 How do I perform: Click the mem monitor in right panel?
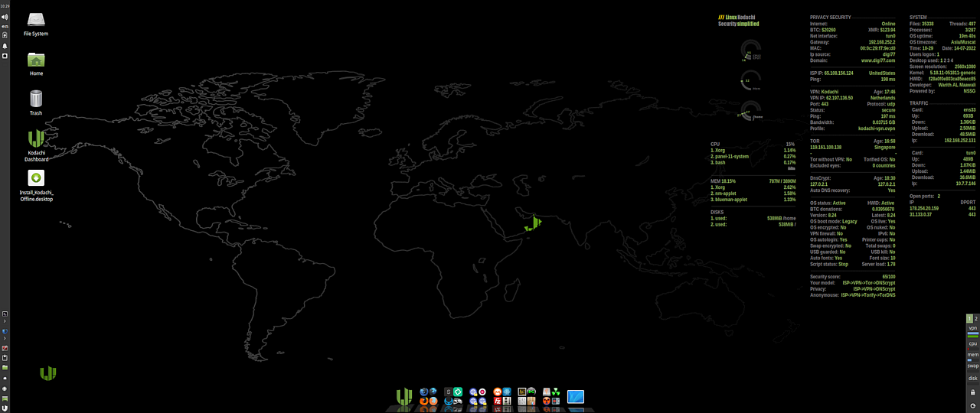pyautogui.click(x=972, y=358)
